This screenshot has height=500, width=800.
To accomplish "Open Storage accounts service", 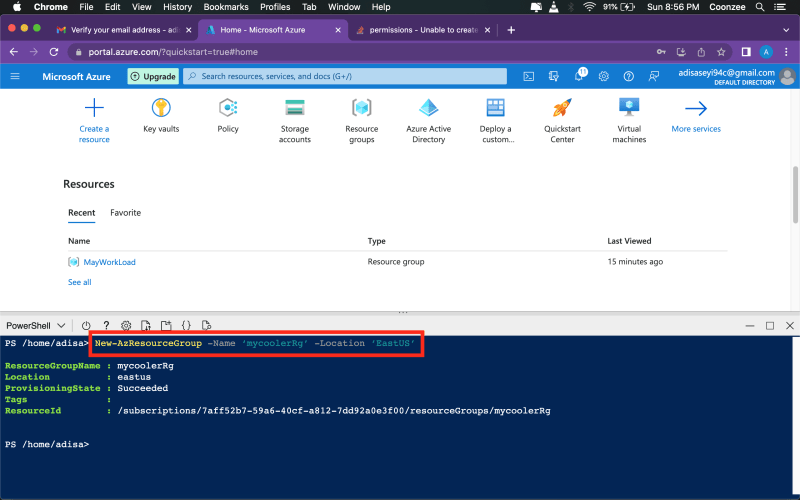I will 295,121.
